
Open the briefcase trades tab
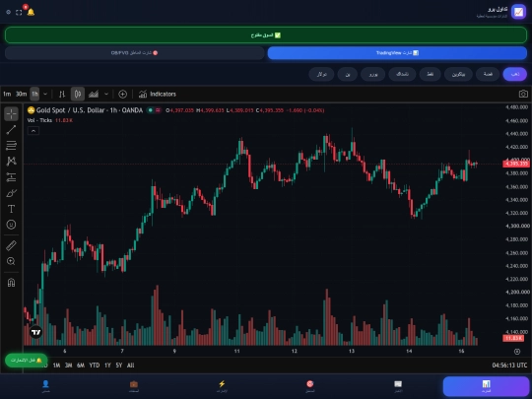134,386
